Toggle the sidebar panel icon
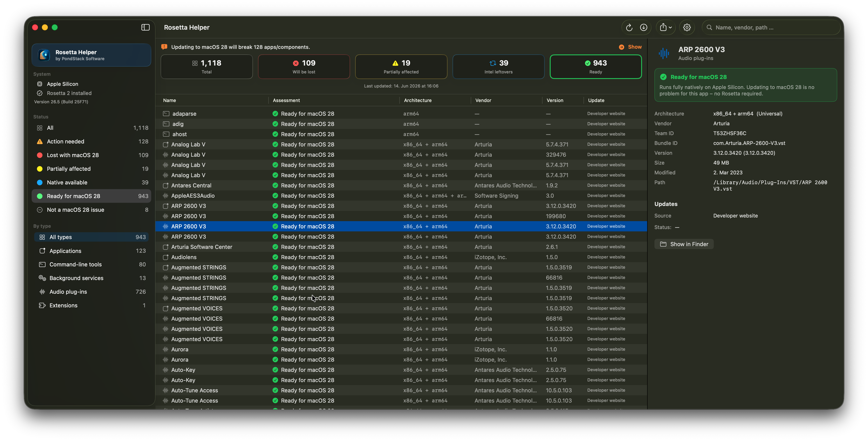 145,27
